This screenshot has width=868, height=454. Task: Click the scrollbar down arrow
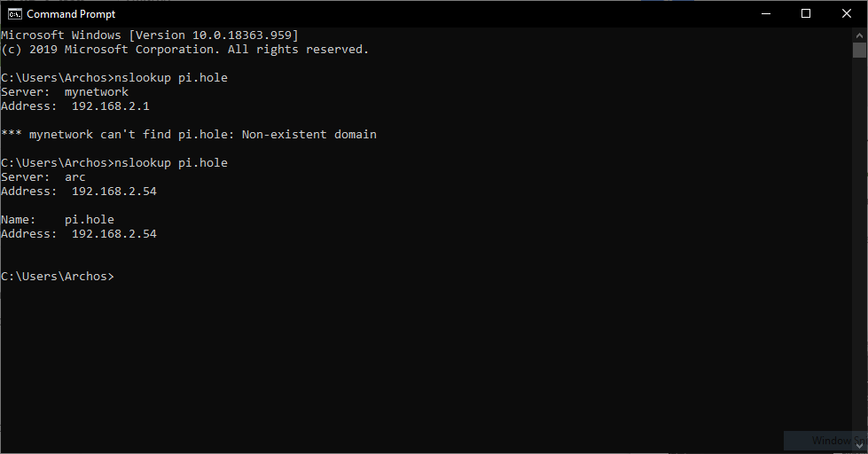click(859, 446)
